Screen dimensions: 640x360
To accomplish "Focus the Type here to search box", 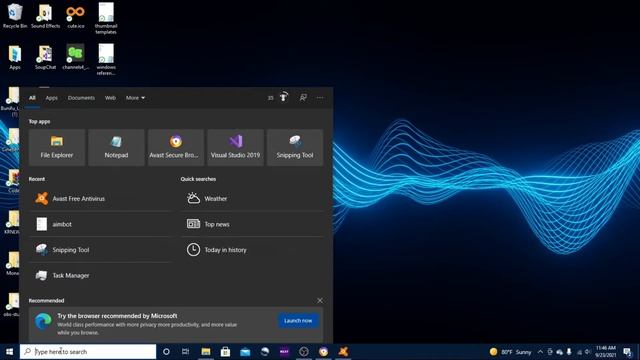I will pos(88,351).
